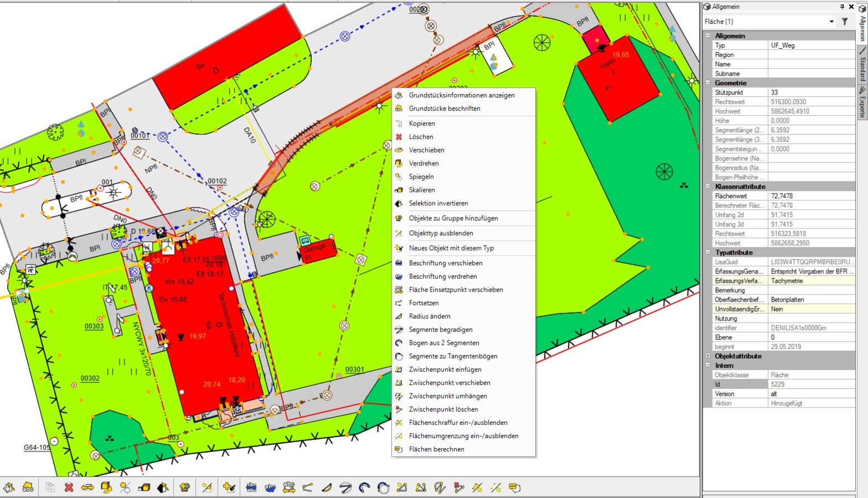Choose Kopieren from the context menu
Screen dimensions: 868x498
[x=422, y=123]
